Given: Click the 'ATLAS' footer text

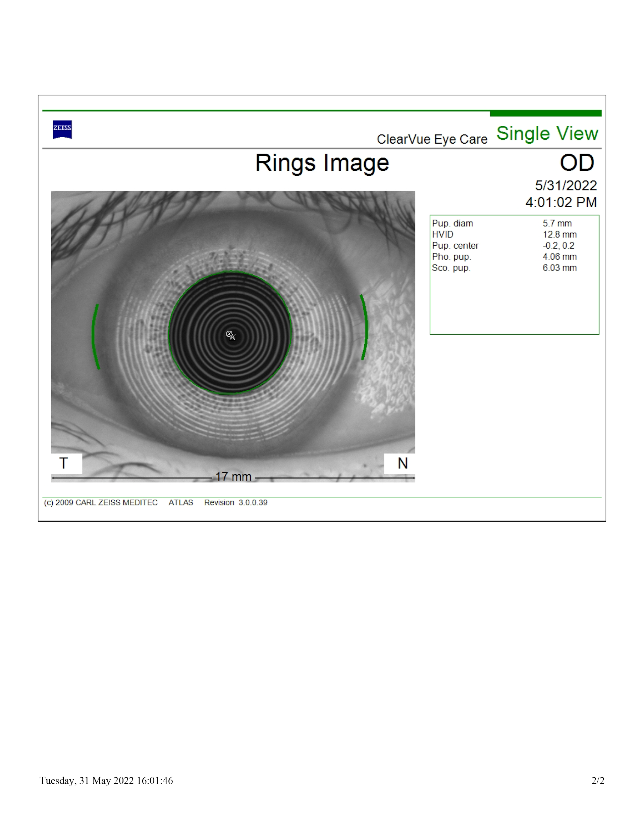Looking at the screenshot, I should [181, 502].
